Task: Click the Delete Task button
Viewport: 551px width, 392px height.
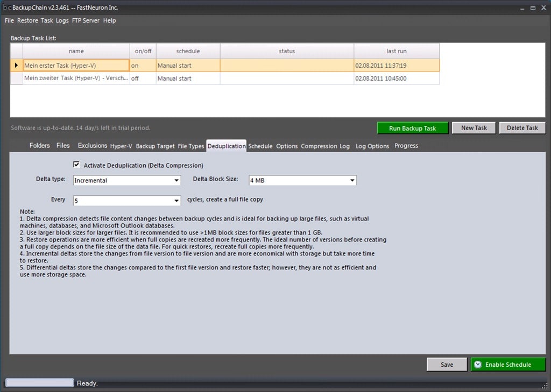Action: 522,128
